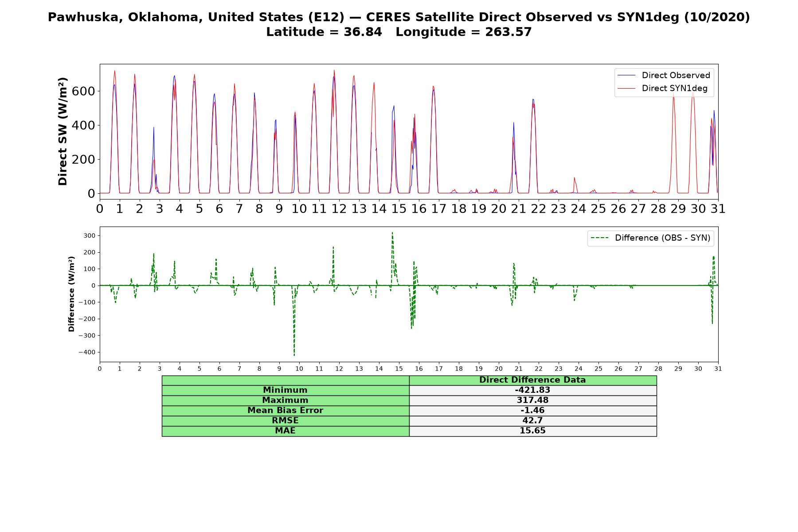
Task: Select the Maximum value 317.48 cell
Action: click(x=532, y=400)
